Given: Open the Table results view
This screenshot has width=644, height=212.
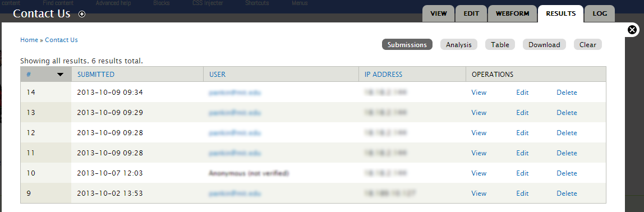Looking at the screenshot, I should [500, 45].
